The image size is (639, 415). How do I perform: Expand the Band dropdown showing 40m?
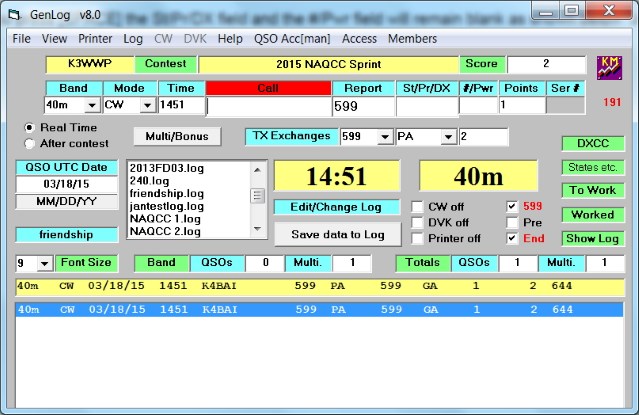92,105
